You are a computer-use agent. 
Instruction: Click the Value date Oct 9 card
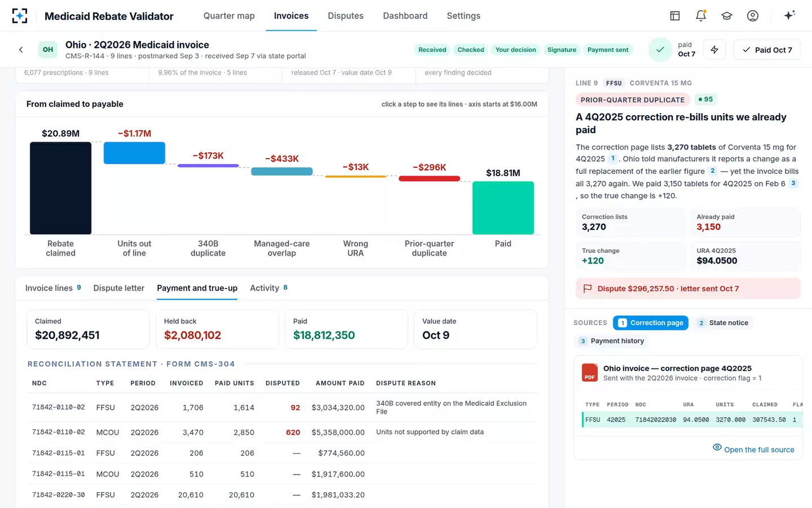[x=475, y=329]
